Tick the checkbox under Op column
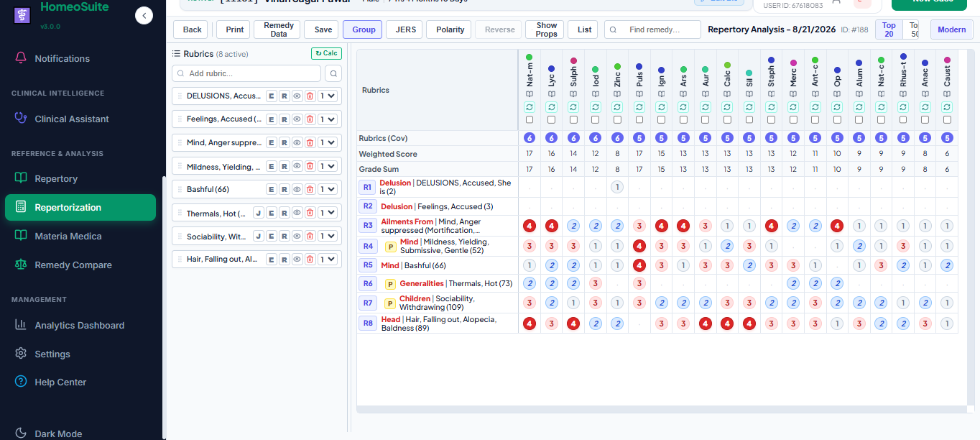Image resolution: width=980 pixels, height=440 pixels. tap(837, 120)
